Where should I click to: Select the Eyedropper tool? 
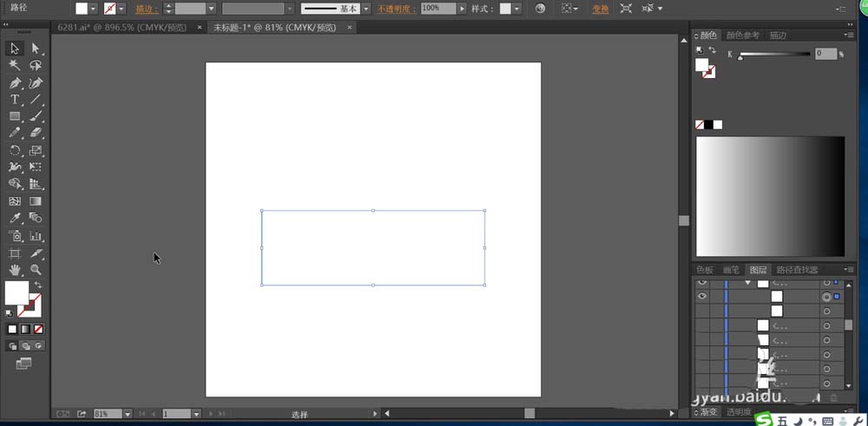click(x=15, y=218)
